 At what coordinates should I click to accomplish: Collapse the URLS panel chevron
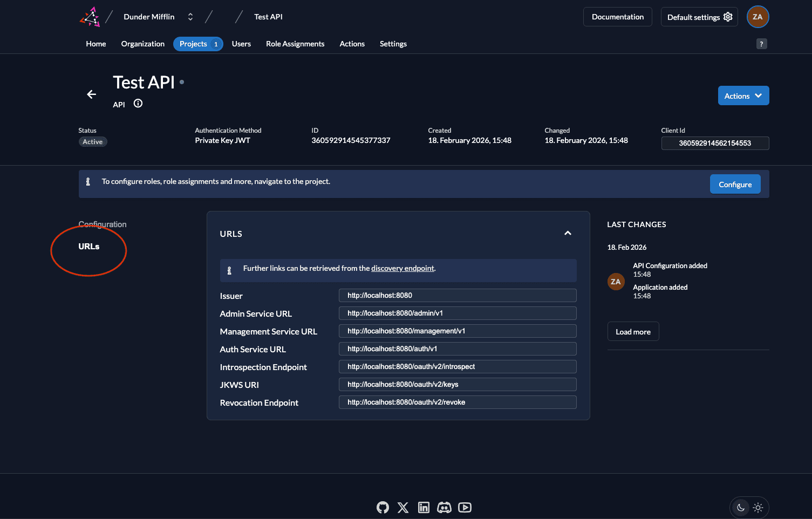(x=568, y=233)
